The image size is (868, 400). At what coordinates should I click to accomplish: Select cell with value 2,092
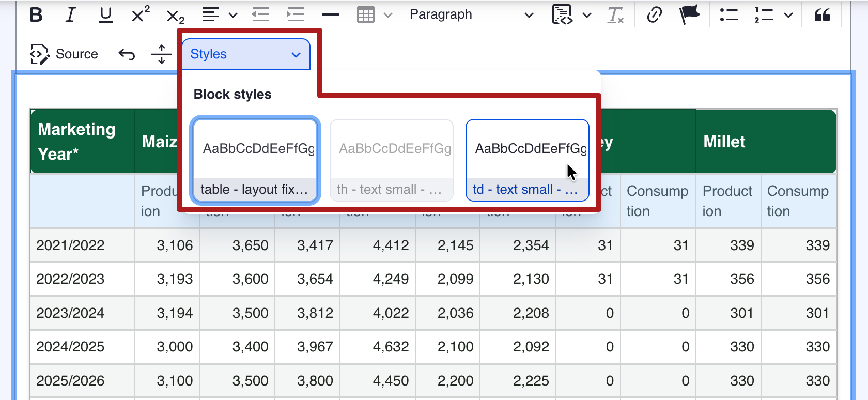click(x=518, y=347)
